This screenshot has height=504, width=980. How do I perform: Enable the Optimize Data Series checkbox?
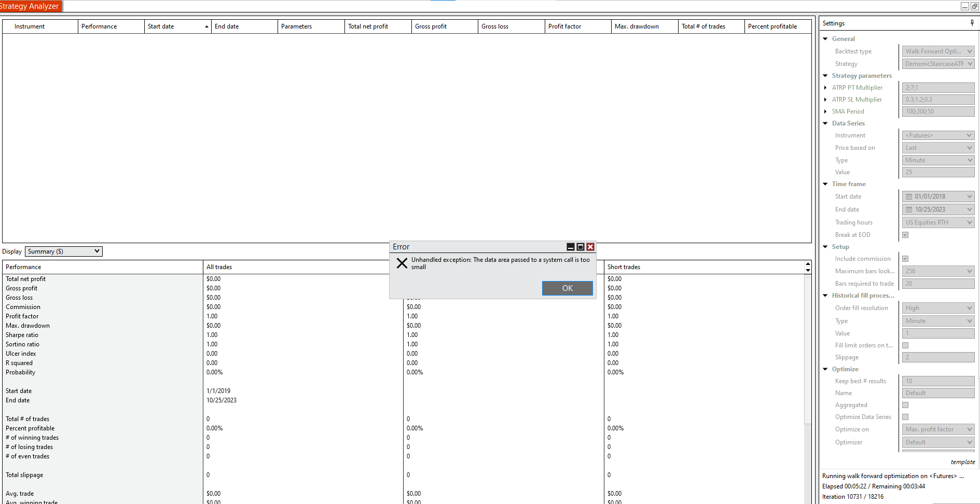click(905, 417)
